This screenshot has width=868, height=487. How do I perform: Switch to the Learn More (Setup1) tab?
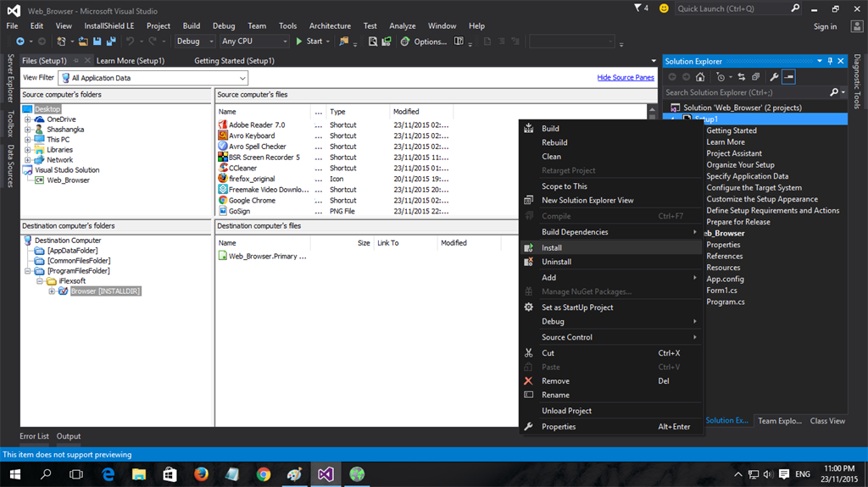(130, 61)
